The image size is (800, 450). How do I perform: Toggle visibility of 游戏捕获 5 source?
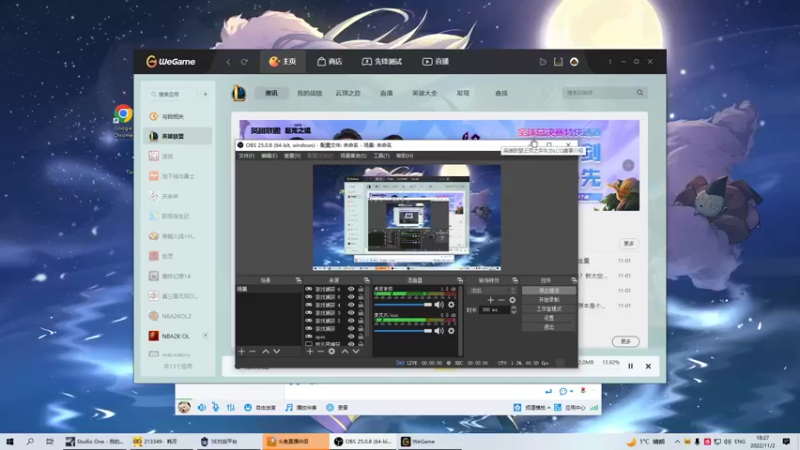point(351,297)
